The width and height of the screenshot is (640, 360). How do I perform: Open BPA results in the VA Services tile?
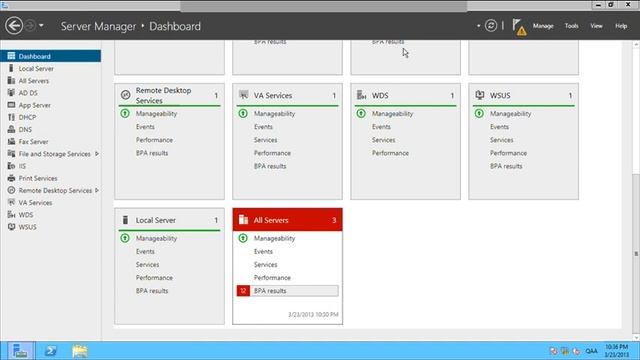pyautogui.click(x=270, y=166)
